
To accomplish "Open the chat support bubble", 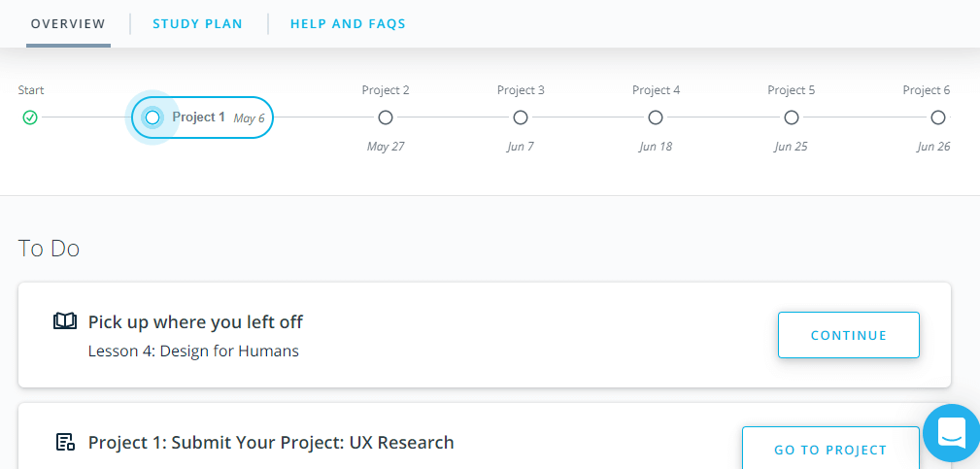I will coord(951,433).
